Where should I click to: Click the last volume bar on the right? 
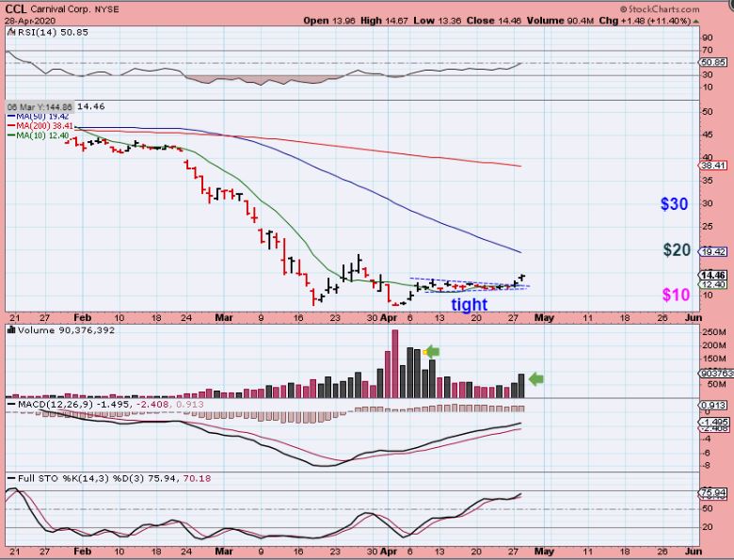pos(521,386)
